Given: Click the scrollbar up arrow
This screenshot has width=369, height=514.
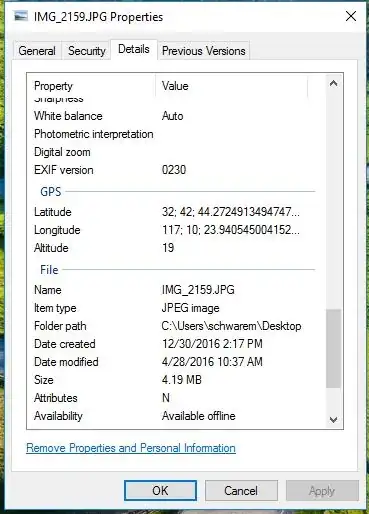Looking at the screenshot, I should point(333,83).
